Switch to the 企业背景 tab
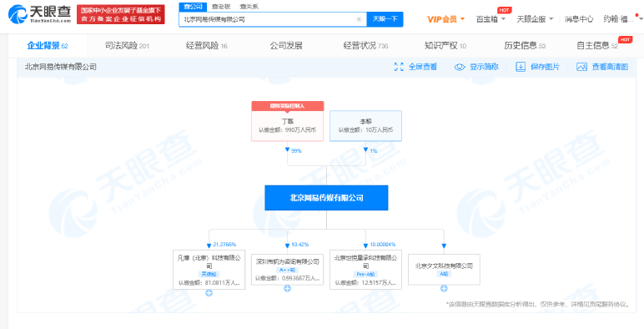The height and width of the screenshot is (329, 644). click(48, 46)
